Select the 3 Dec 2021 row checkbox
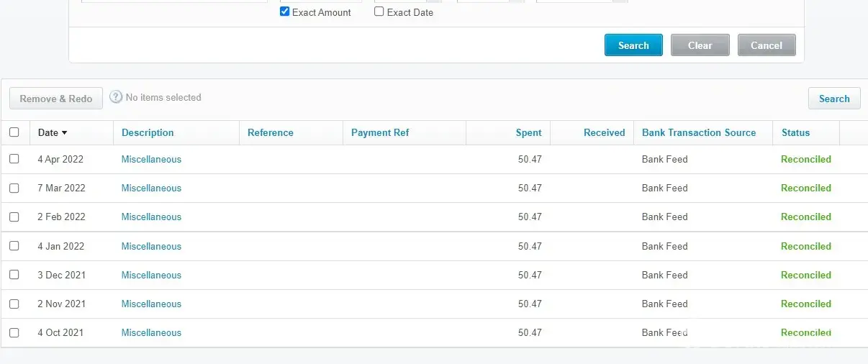This screenshot has width=868, height=364. 14,275
